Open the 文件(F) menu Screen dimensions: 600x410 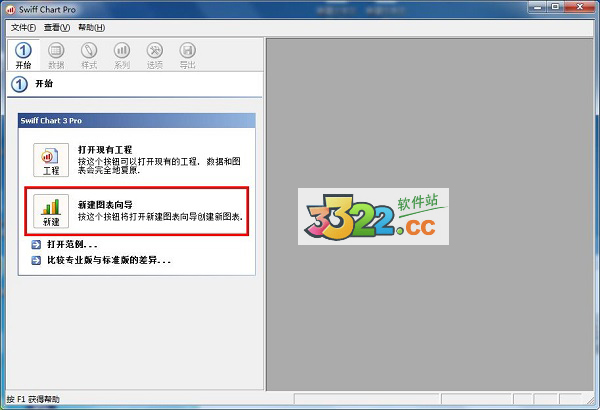(x=23, y=28)
